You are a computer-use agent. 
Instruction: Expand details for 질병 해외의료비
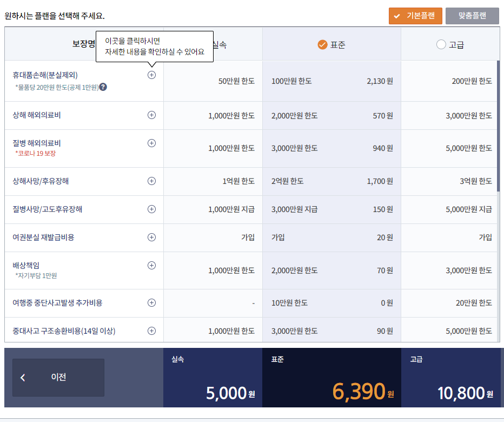click(151, 143)
